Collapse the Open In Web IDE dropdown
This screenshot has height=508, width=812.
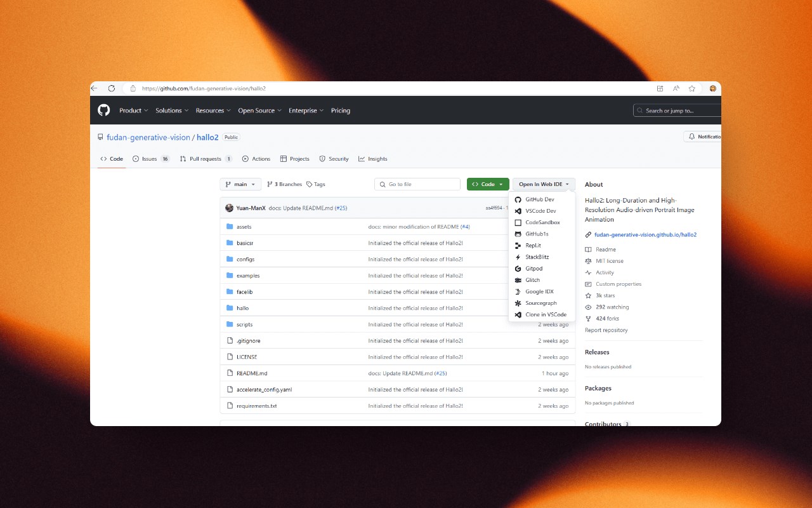pos(544,184)
